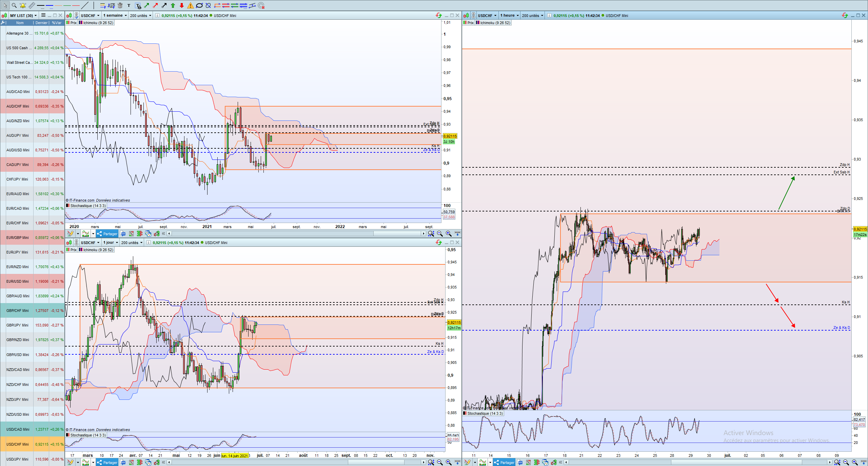Select the ellipse drawing tool
The image size is (868, 466).
(x=199, y=5)
